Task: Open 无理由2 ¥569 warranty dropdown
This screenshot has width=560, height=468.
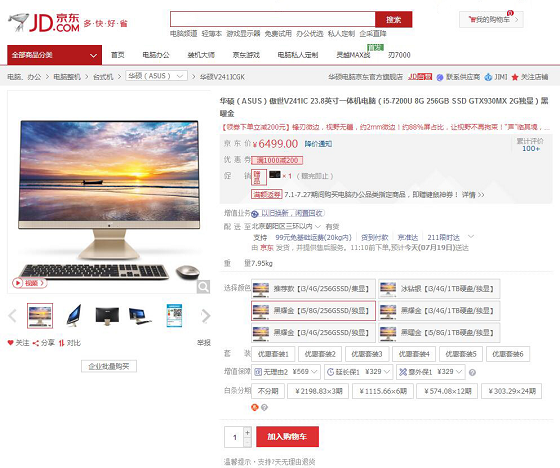Action: click(x=286, y=372)
